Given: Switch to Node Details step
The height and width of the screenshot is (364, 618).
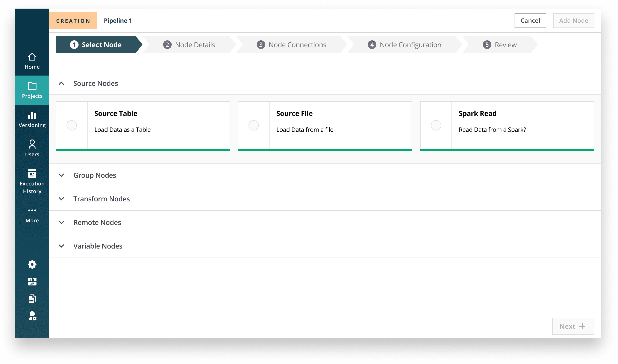Looking at the screenshot, I should [189, 45].
